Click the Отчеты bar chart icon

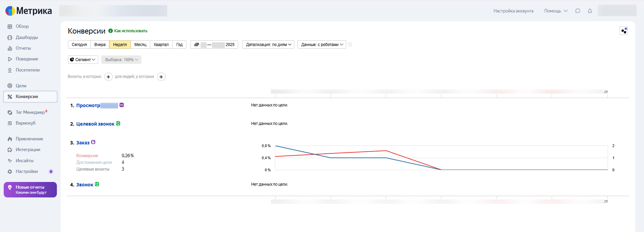(10, 48)
